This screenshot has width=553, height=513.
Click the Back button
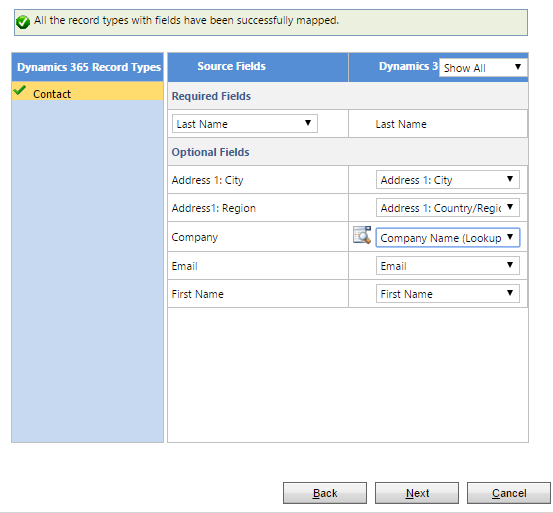(x=325, y=493)
